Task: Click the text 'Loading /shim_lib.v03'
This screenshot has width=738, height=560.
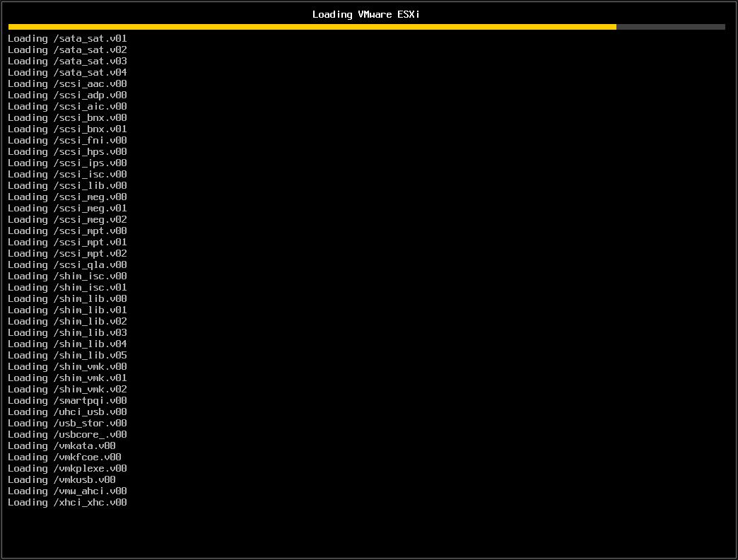Action: click(67, 332)
